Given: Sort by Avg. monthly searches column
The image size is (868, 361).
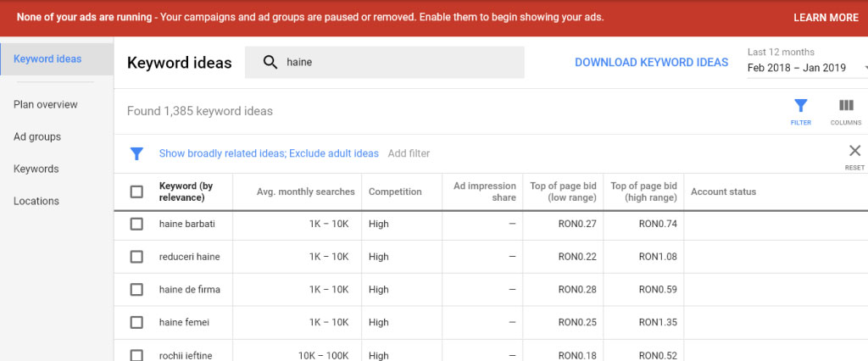Looking at the screenshot, I should (x=305, y=192).
